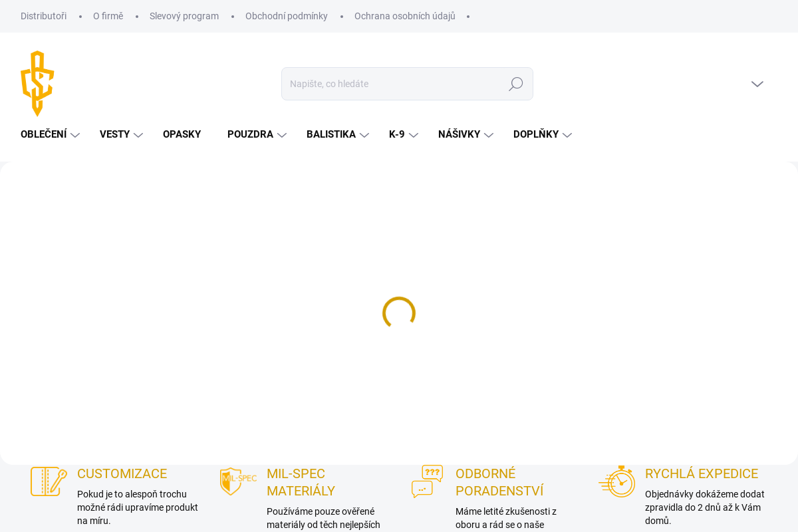The height and width of the screenshot is (532, 798).
Task: Click the search magnifier icon
Action: [515, 84]
